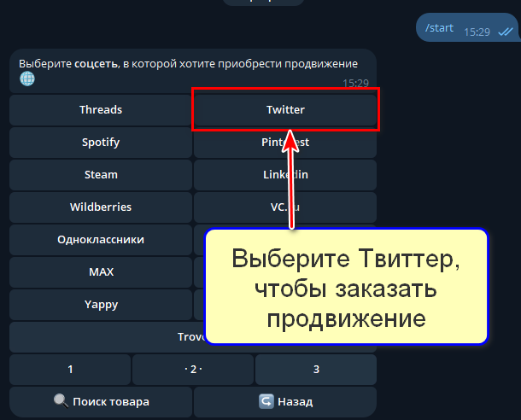This screenshot has width=521, height=420.
Task: Select the LinkedIn button
Action: point(285,175)
